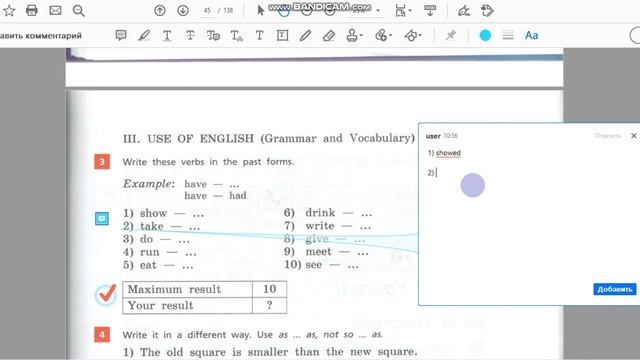
Task: Click Ответить in the comment popup
Action: pyautogui.click(x=608, y=136)
